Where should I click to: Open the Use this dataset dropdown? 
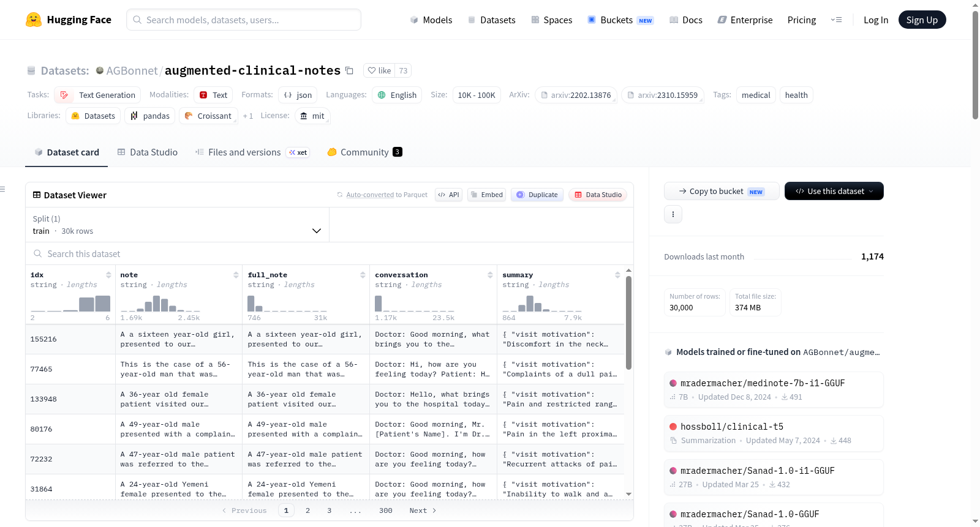coord(834,191)
